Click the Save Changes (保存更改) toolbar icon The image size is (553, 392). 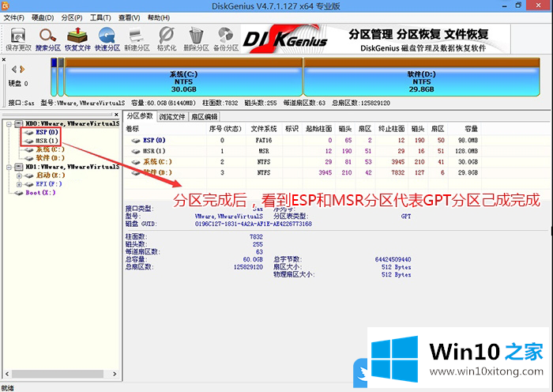tap(19, 39)
